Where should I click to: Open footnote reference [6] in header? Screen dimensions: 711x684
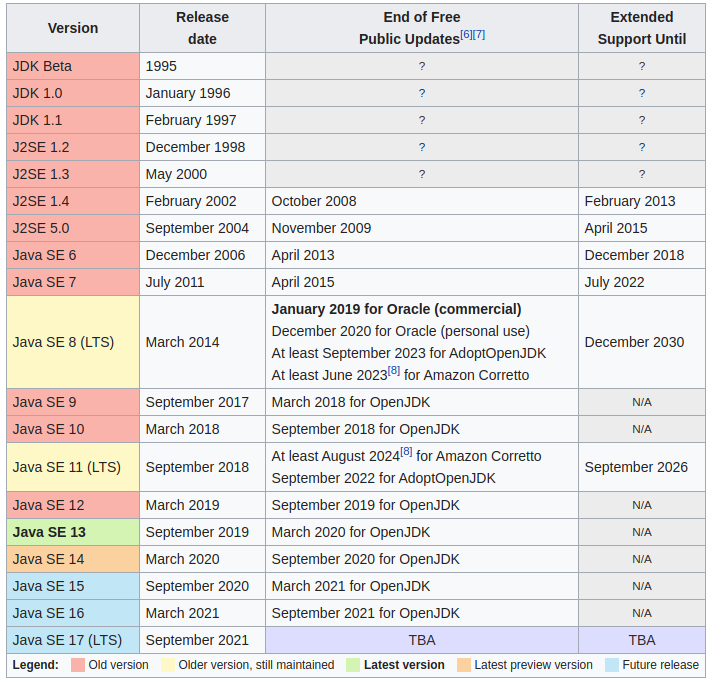point(466,34)
